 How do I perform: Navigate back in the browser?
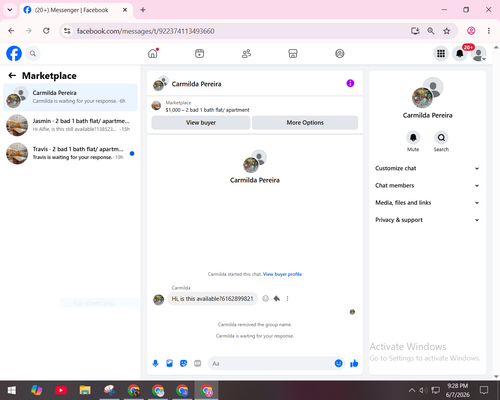11,31
